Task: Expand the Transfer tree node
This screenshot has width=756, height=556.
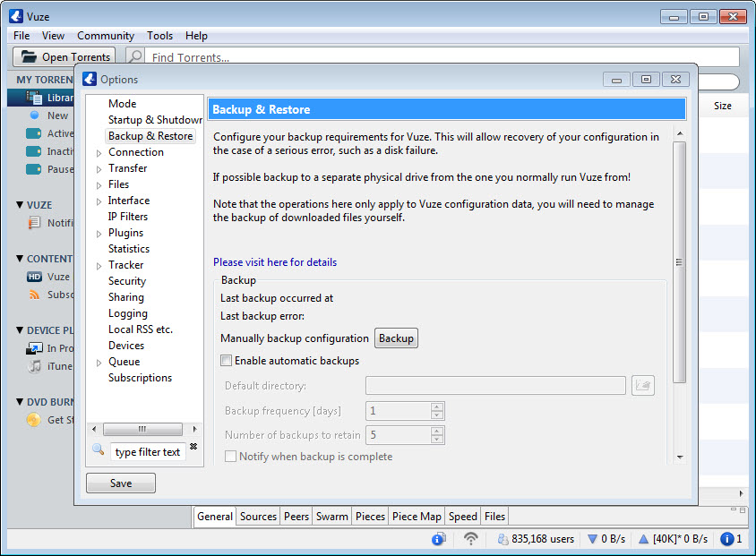Action: click(x=99, y=169)
